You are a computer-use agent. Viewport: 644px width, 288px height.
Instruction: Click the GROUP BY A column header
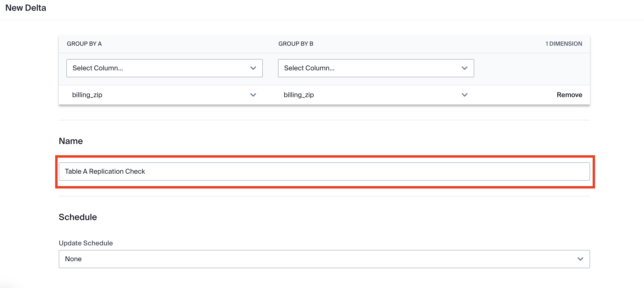84,44
